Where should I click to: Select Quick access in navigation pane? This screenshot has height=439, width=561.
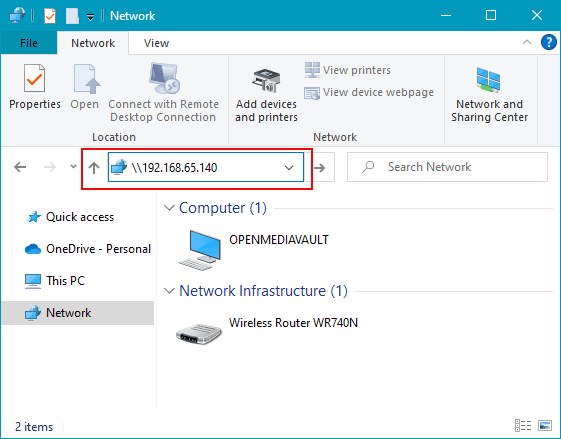[70, 217]
